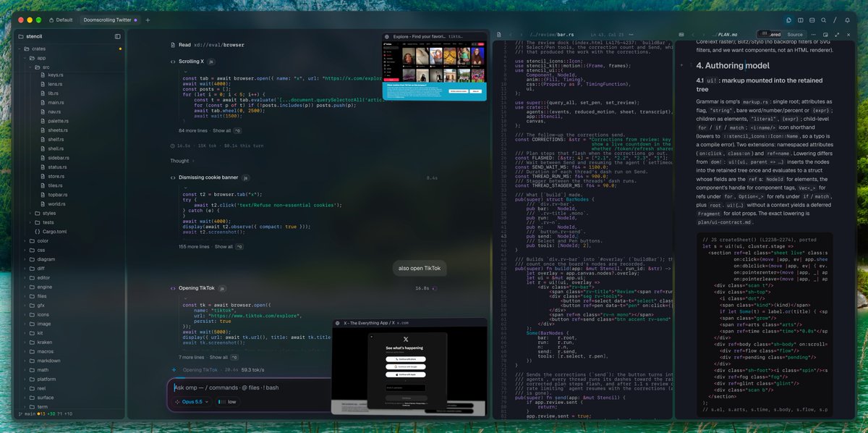Viewport: 868px width, 433px height.
Task: Change reasoning effort from low
Action: [229, 401]
